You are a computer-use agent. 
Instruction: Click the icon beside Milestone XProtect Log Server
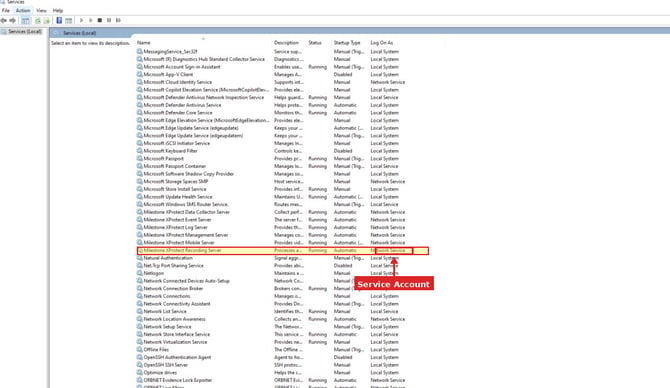point(139,227)
